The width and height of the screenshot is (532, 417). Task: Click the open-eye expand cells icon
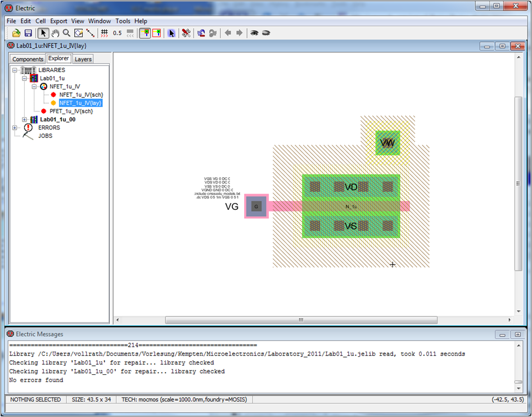[254, 33]
